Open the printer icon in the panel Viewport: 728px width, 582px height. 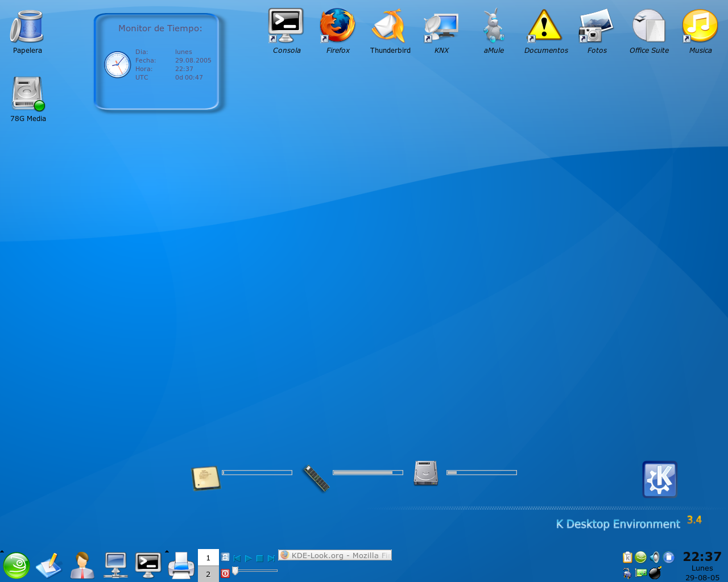pos(181,566)
